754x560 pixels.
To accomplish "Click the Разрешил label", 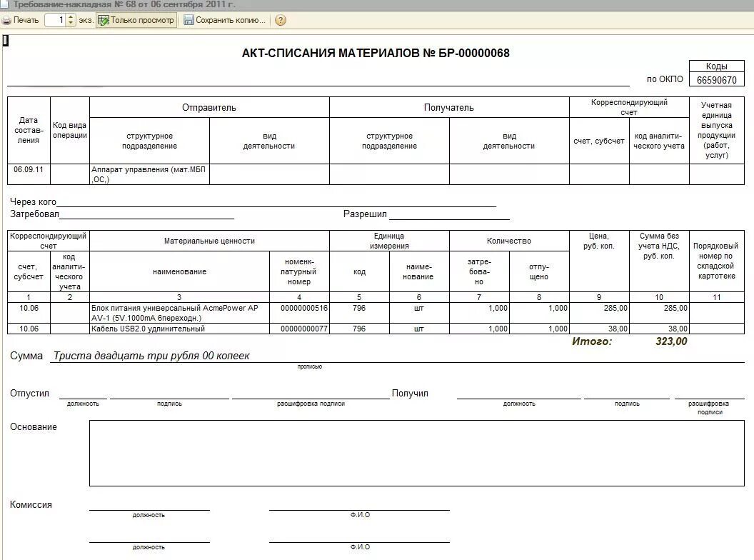I will coord(365,214).
